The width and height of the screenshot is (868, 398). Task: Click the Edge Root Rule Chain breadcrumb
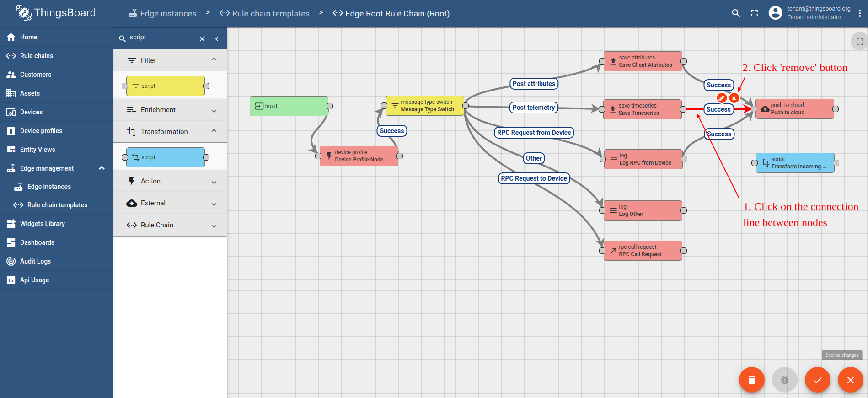click(391, 14)
